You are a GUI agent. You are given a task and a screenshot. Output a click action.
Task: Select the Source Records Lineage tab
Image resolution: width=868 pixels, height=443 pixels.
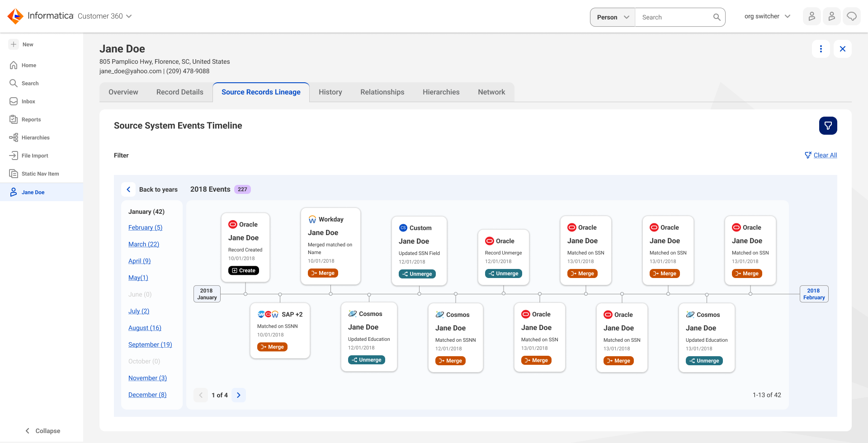coord(261,92)
